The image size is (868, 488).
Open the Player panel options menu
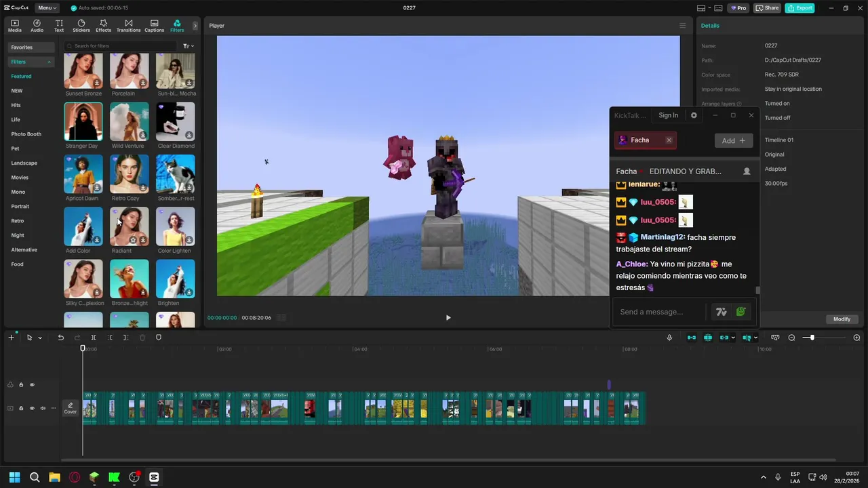[x=683, y=26]
